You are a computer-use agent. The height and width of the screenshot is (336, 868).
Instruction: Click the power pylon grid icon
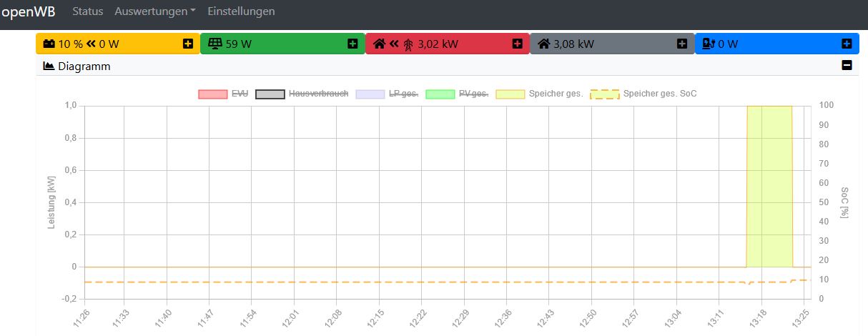click(x=408, y=44)
